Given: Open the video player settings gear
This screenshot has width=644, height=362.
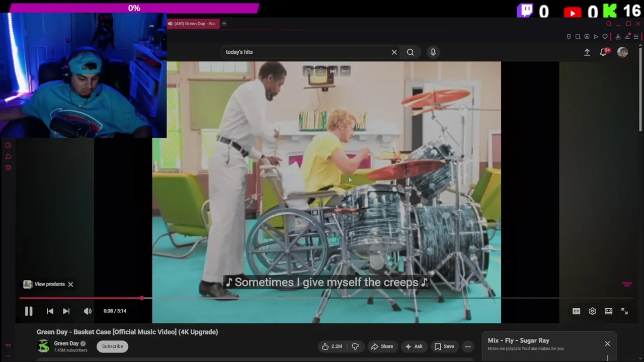Looking at the screenshot, I should [592, 311].
